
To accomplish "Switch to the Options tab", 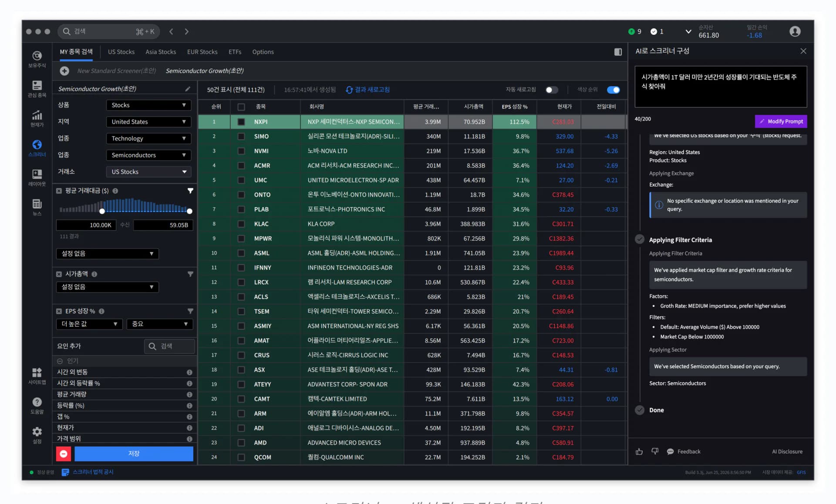I will 263,52.
